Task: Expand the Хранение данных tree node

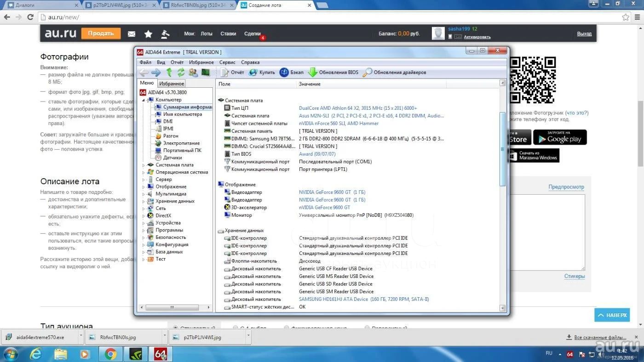Action: tap(143, 201)
